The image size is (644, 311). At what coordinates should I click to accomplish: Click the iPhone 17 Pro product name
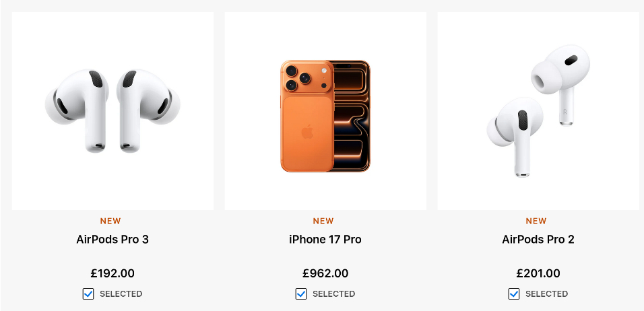coord(325,240)
